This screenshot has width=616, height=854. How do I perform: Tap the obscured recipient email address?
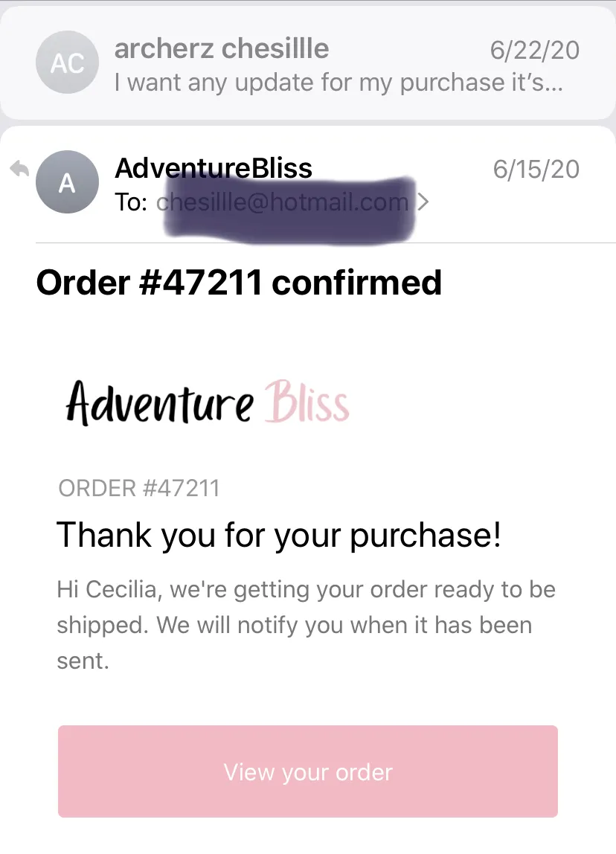pos(283,202)
